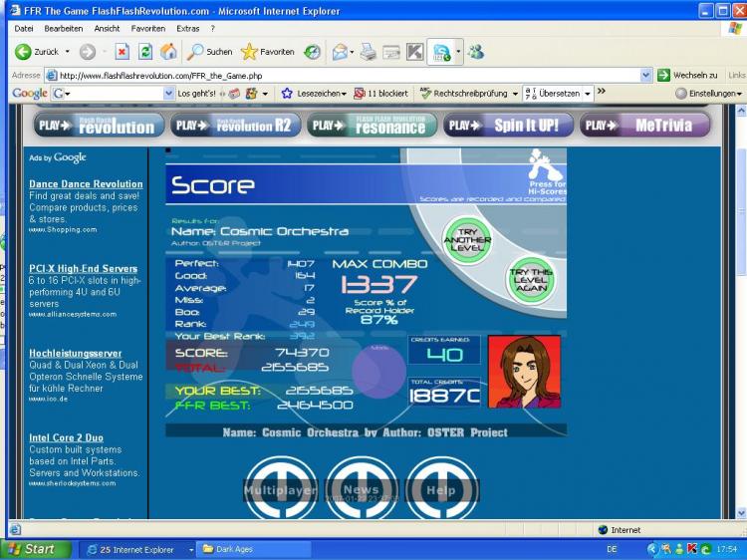Image resolution: width=747 pixels, height=560 pixels.
Task: Click the Refresh page icon
Action: tap(145, 52)
